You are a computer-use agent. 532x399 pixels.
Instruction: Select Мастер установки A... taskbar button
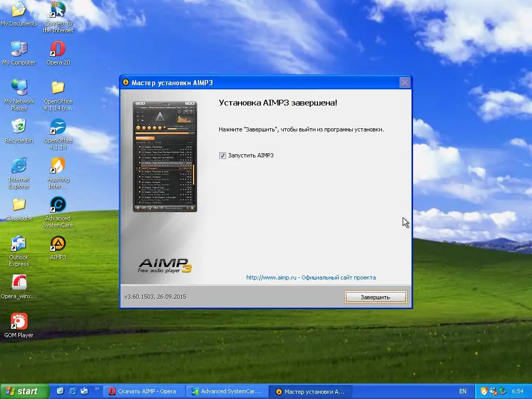click(x=311, y=392)
